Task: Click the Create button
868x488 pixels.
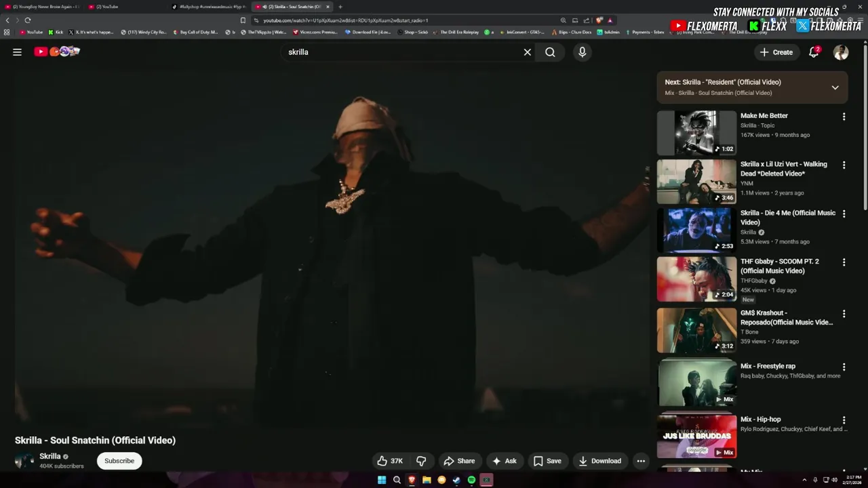Action: coord(776,52)
